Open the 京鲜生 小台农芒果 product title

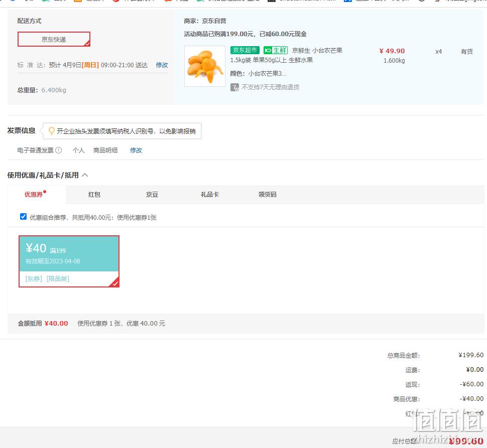(x=317, y=51)
